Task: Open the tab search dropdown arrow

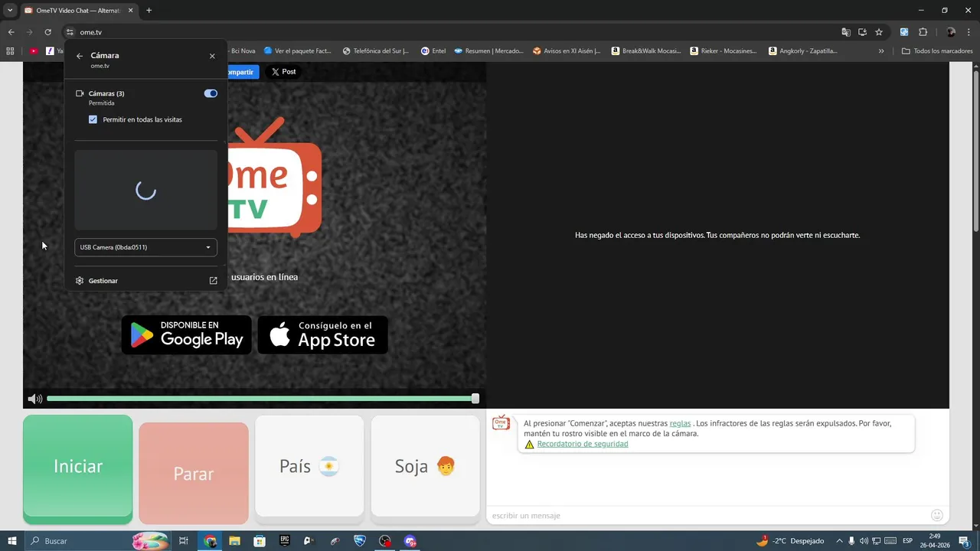Action: point(10,11)
